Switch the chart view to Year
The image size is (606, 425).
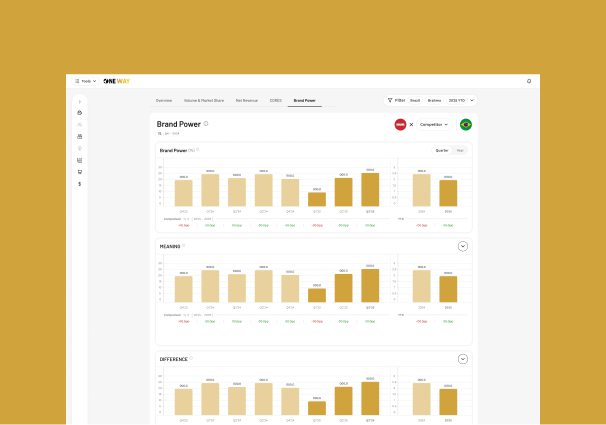pyautogui.click(x=460, y=150)
